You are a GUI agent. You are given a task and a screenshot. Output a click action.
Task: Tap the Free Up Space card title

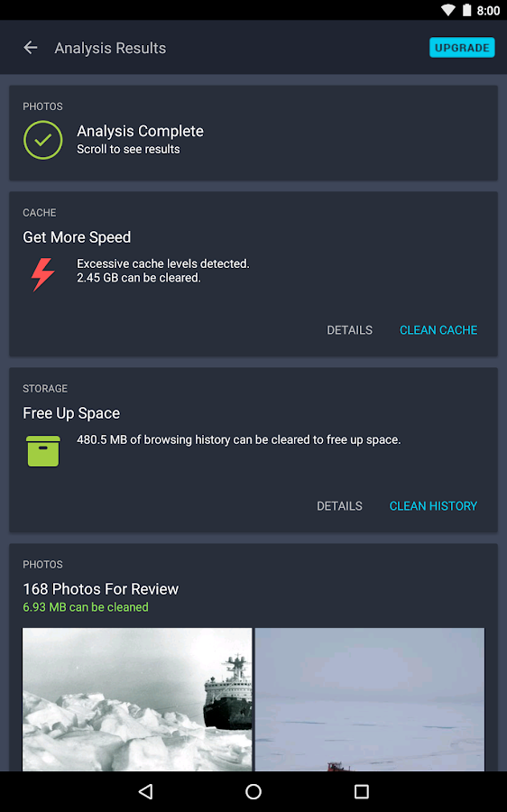coord(71,413)
